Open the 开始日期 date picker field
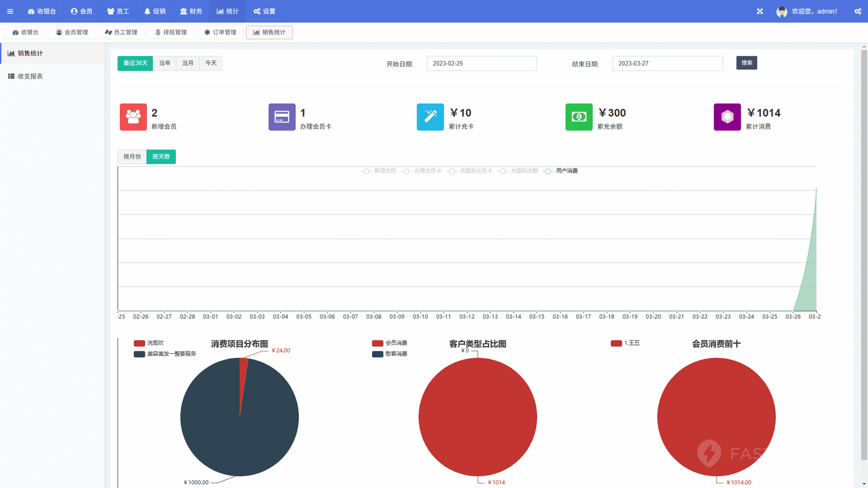Image resolution: width=868 pixels, height=488 pixels. click(x=481, y=63)
